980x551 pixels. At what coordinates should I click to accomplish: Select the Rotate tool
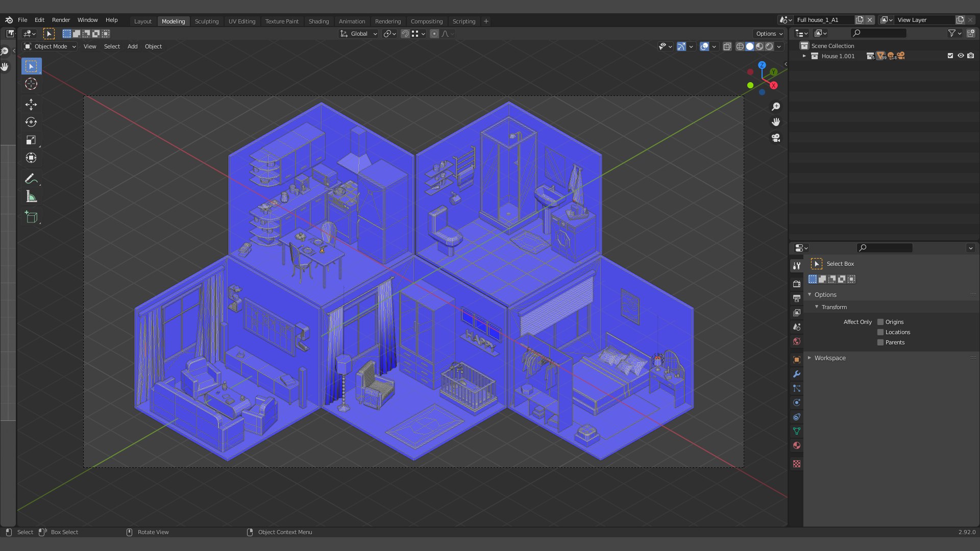point(31,122)
